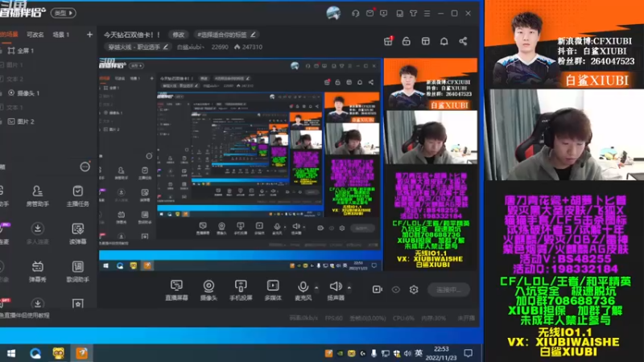Open the 白鲨xiubi account dropdown

pos(191,47)
